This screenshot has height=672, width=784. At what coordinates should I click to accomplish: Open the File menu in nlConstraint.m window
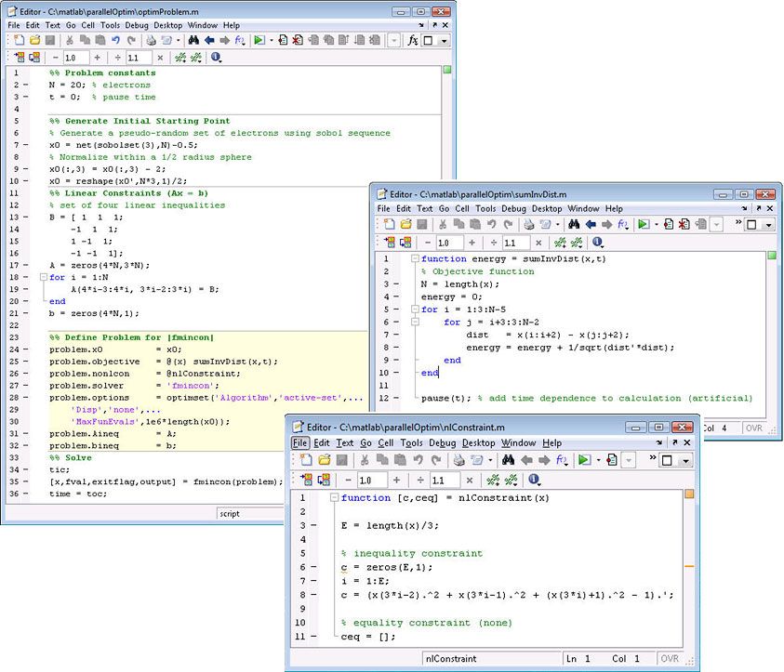(300, 443)
